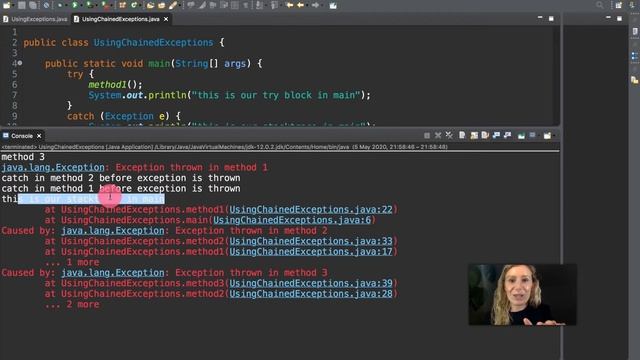This screenshot has width=640, height=360.
Task: Click the Open Console icon
Action: point(547,136)
